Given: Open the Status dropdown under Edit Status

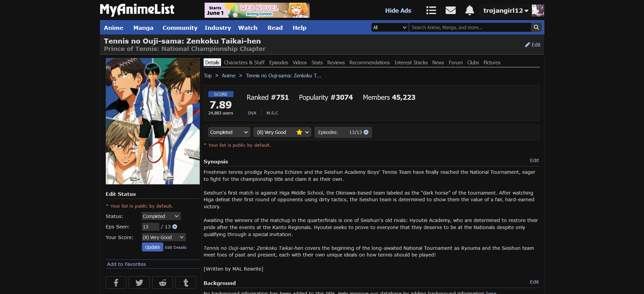Looking at the screenshot, I should click(x=161, y=216).
